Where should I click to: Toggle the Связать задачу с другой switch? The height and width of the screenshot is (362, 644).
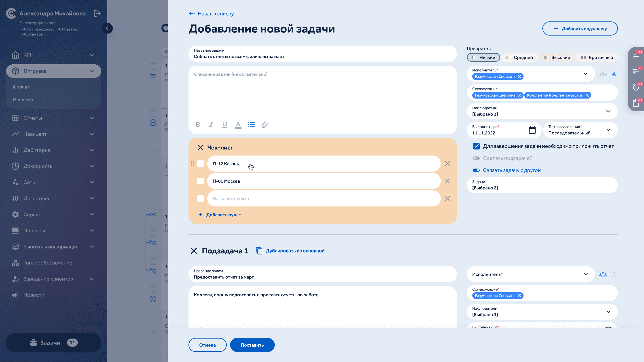click(476, 170)
